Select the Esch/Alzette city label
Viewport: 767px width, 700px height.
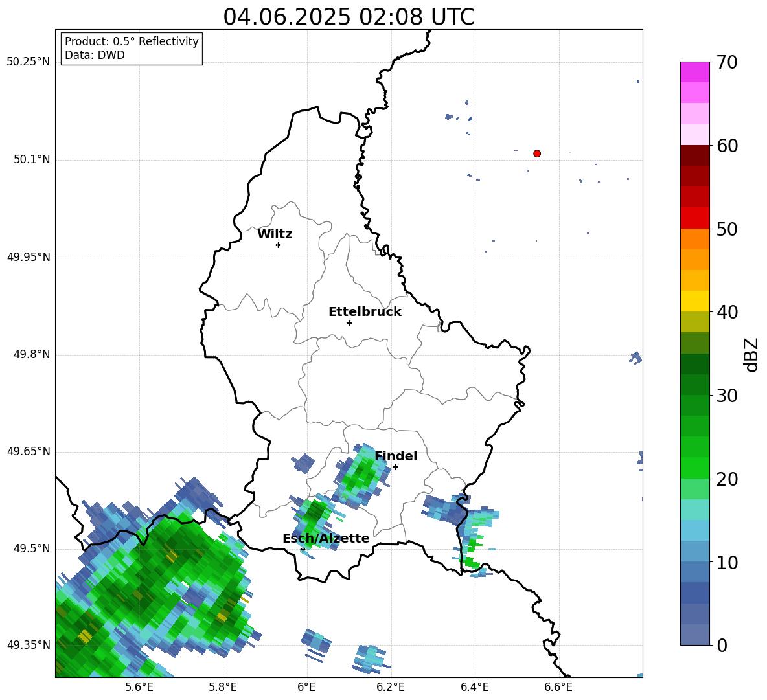pos(326,539)
